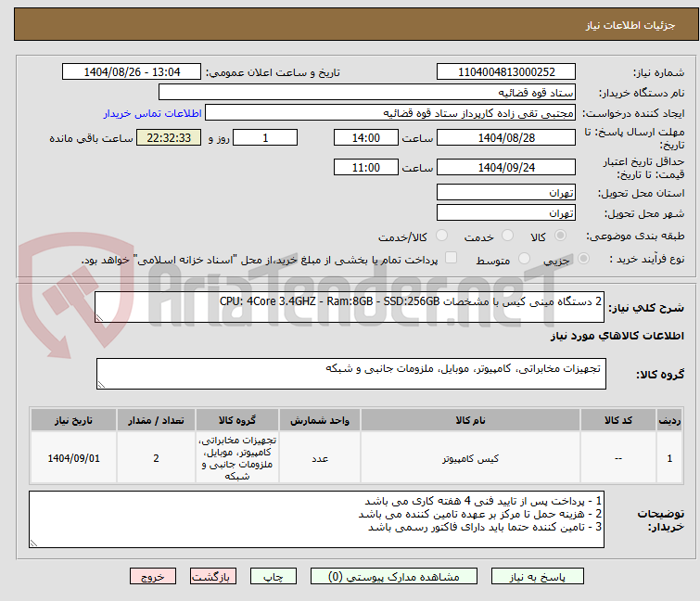Viewport: 700px width, 601px height.
Task: Click the تعداد / مقدار column header
Action: coord(156,420)
